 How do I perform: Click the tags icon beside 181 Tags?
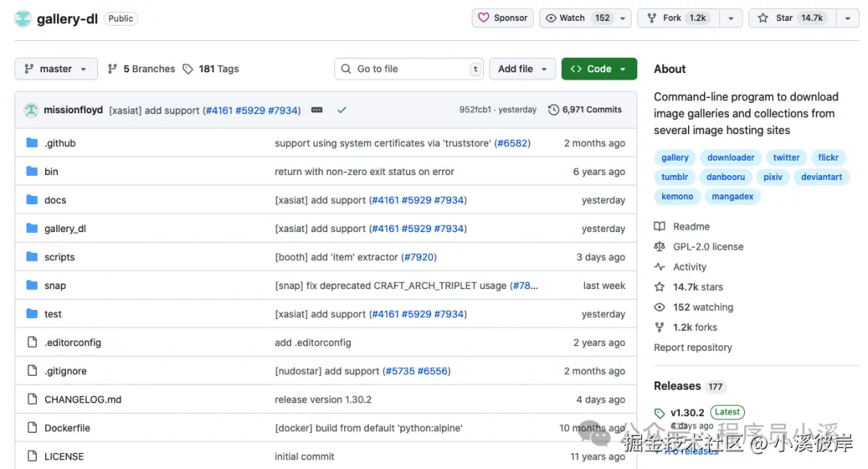pos(188,69)
